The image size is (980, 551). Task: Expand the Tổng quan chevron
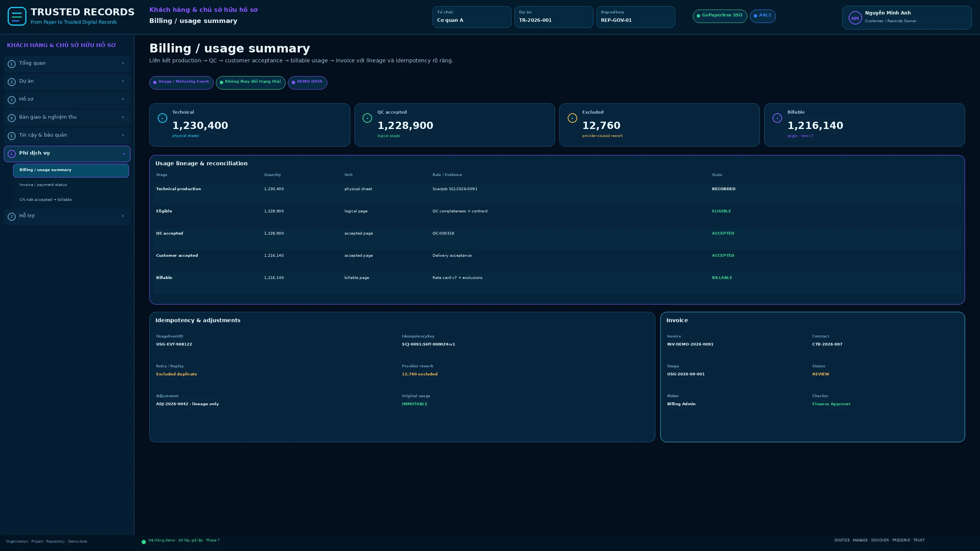tap(123, 63)
